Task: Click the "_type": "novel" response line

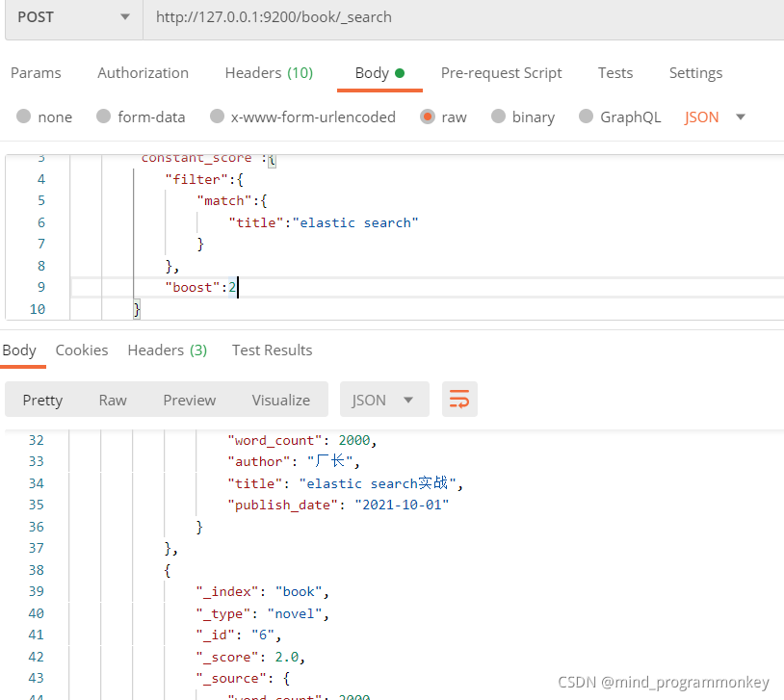Action: pyautogui.click(x=263, y=613)
